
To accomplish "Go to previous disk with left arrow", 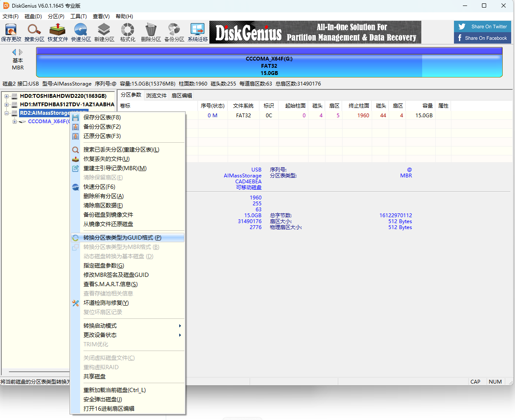I will (14, 52).
